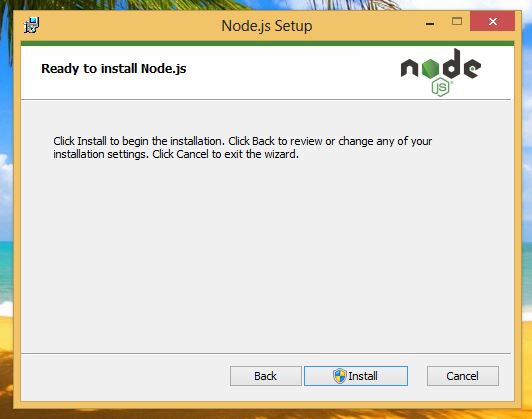Screen dimensions: 532x419
Task: Click the Click Install to begin instruction text
Action: coord(243,148)
